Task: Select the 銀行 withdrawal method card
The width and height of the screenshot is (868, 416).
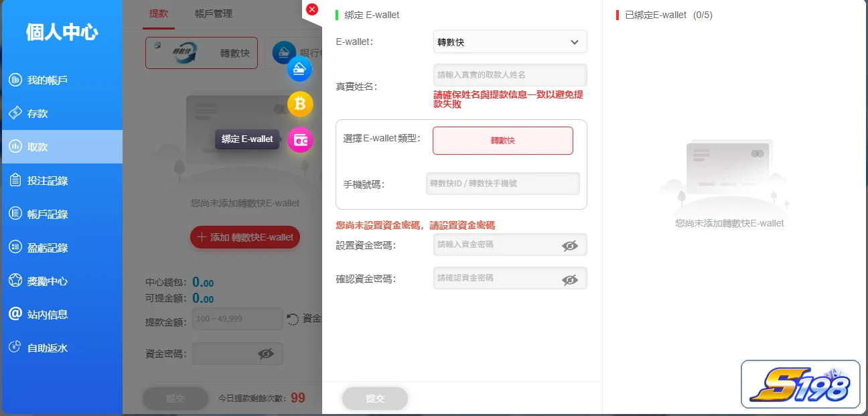Action: tap(293, 52)
